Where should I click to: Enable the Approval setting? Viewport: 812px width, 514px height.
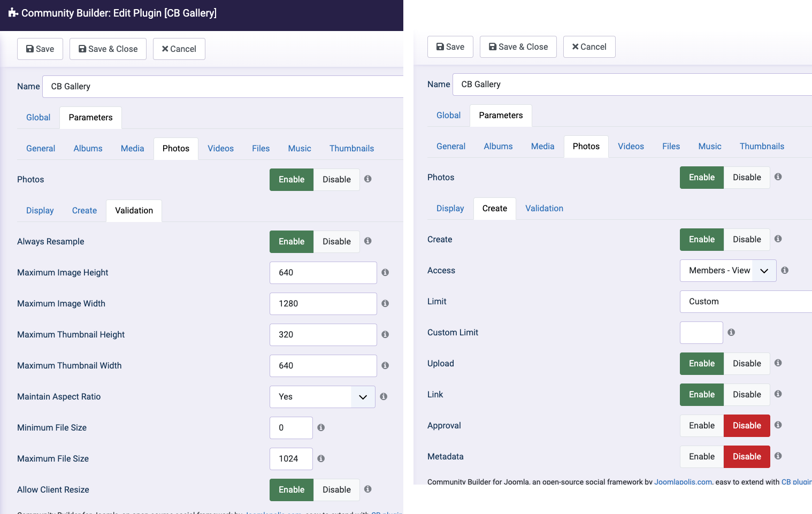click(701, 426)
